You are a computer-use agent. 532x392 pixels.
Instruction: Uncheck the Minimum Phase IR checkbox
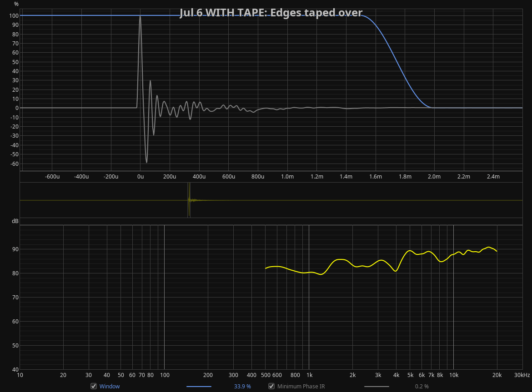click(x=271, y=386)
